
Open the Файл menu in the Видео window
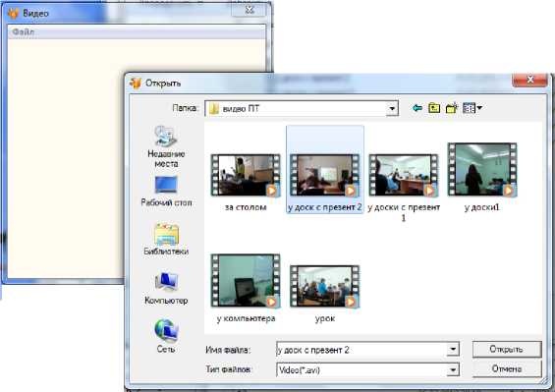click(x=24, y=32)
